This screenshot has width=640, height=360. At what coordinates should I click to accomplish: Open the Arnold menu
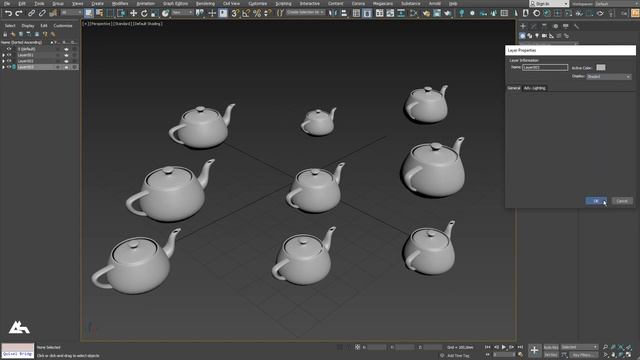pyautogui.click(x=435, y=3)
